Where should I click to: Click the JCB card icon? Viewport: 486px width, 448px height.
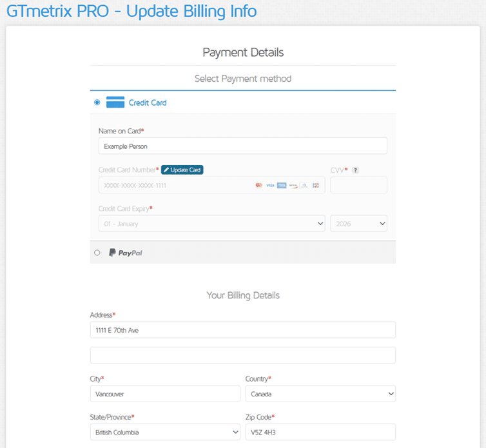(x=316, y=186)
